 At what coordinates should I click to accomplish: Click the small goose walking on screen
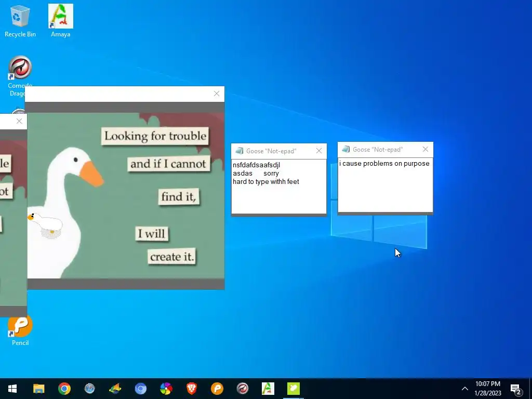[x=46, y=224]
